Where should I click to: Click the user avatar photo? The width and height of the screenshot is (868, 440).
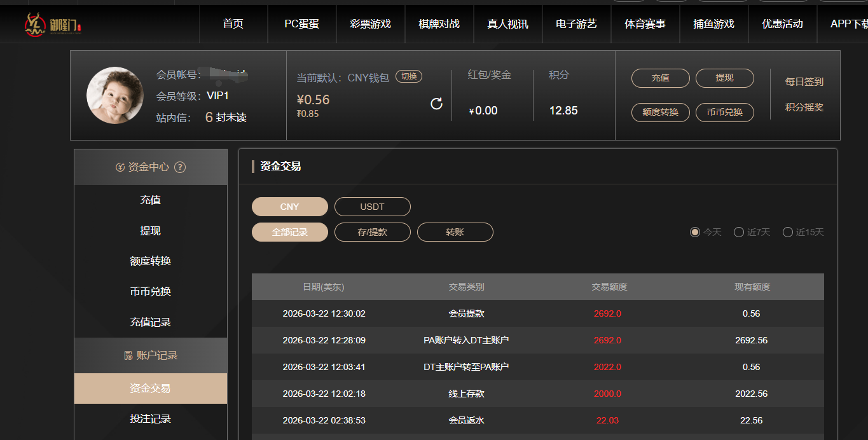pos(114,95)
